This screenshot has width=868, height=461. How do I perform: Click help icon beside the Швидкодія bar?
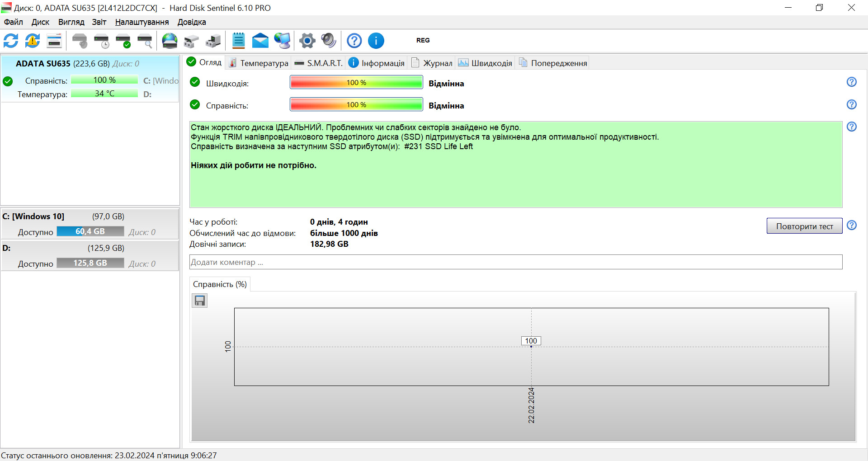tap(852, 82)
